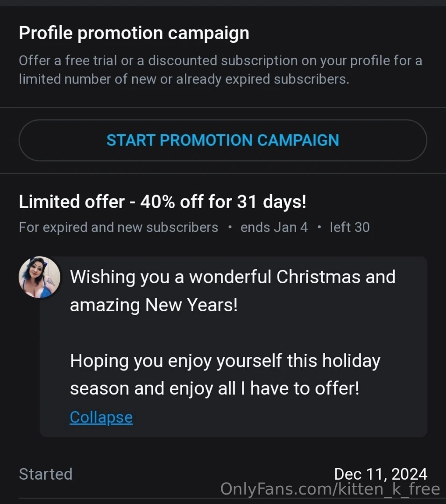The image size is (446, 504).
Task: Select the Dec 11, 2024 start date
Action: pos(381,474)
